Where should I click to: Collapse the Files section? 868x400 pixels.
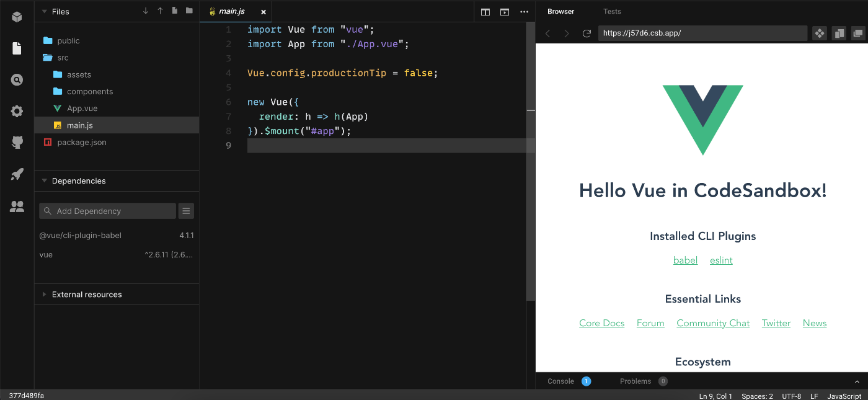tap(44, 12)
